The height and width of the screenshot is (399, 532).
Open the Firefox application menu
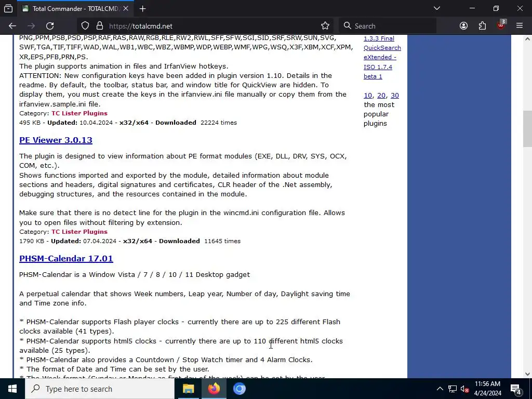tap(520, 26)
